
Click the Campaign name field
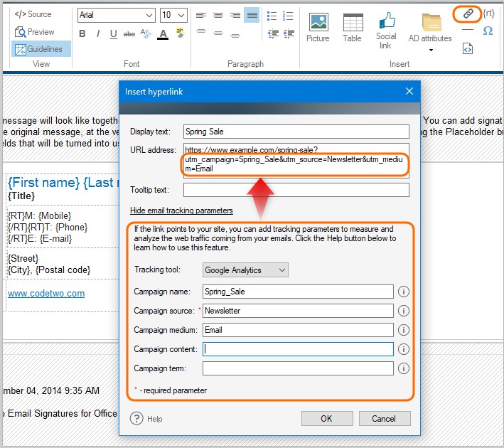pyautogui.click(x=298, y=292)
